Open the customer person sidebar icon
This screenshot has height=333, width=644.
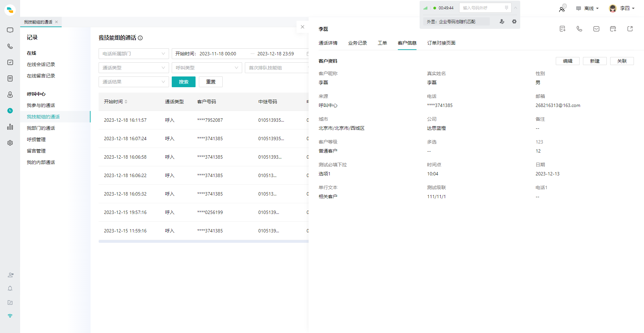(10, 95)
